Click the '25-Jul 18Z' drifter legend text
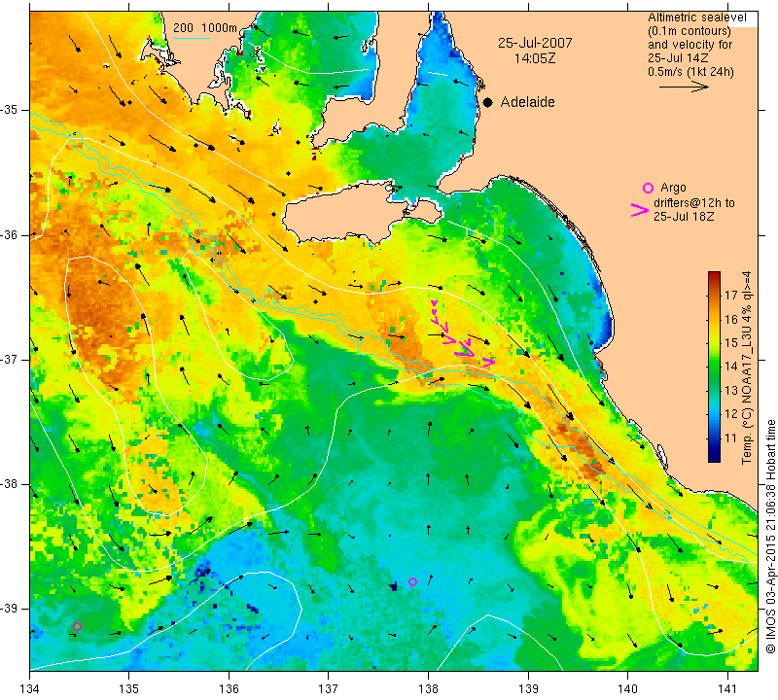The width and height of the screenshot is (778, 700). [x=684, y=216]
